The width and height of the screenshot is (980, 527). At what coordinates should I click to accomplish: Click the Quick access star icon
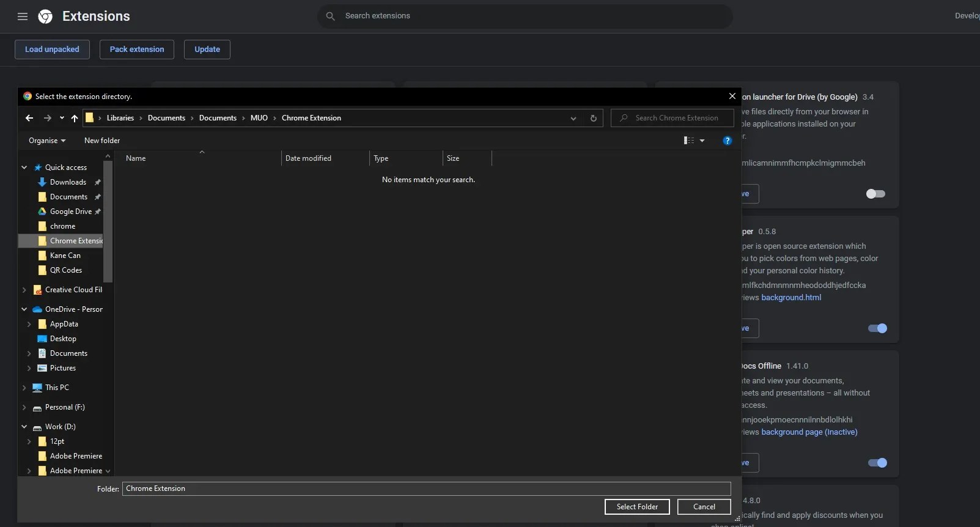coord(38,168)
